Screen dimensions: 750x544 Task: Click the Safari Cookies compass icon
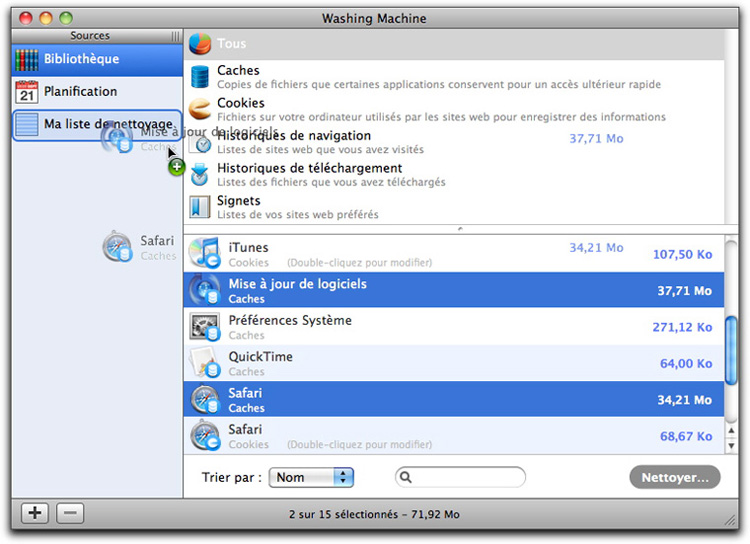tap(204, 435)
